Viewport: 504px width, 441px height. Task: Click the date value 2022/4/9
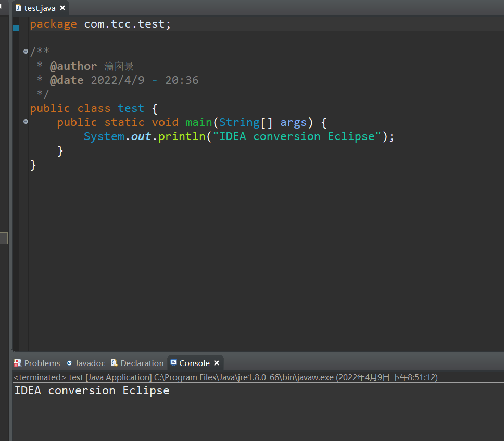[118, 80]
